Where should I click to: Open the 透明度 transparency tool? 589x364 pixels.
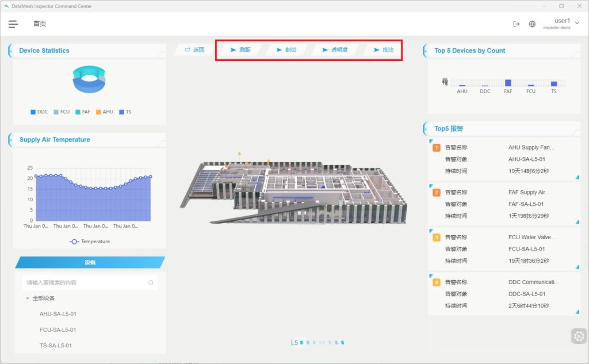coord(335,50)
